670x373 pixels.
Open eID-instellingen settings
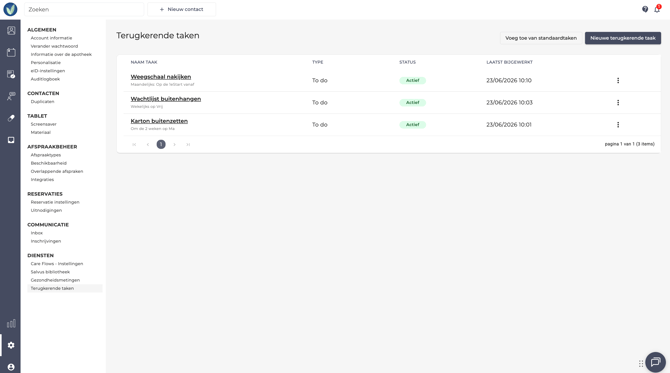click(x=48, y=70)
